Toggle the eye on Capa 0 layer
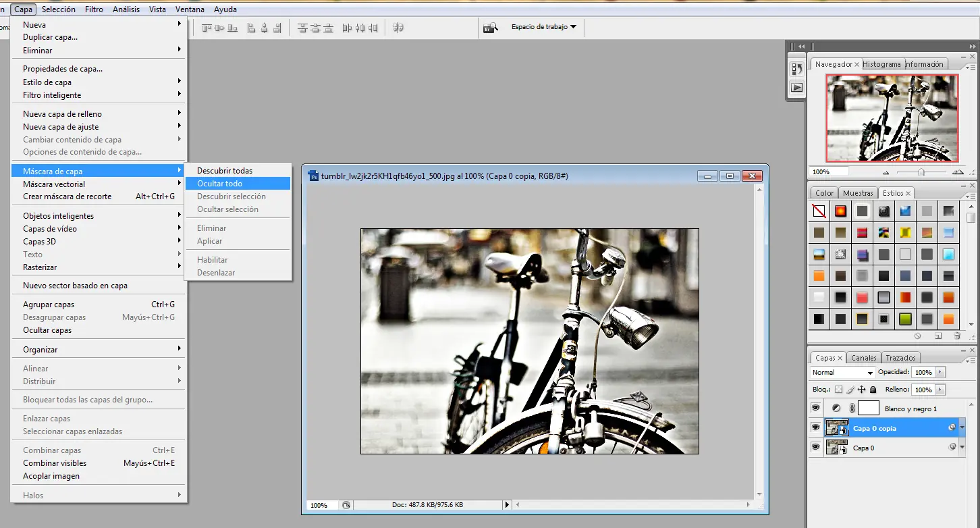Screen dimensions: 980x528 pos(815,447)
